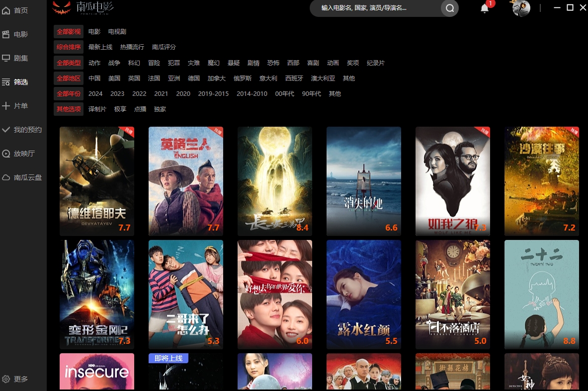Filter genre by 悬疑
This screenshot has width=588, height=391.
pyautogui.click(x=234, y=63)
